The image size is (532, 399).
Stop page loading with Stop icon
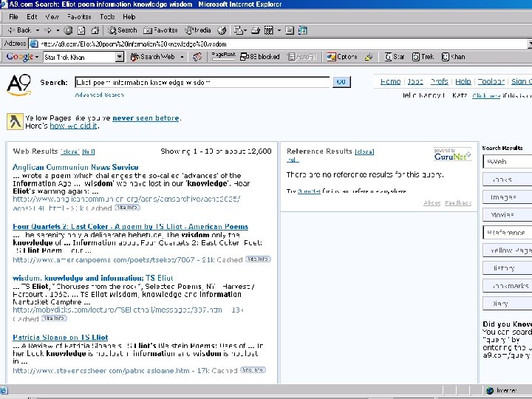68,30
